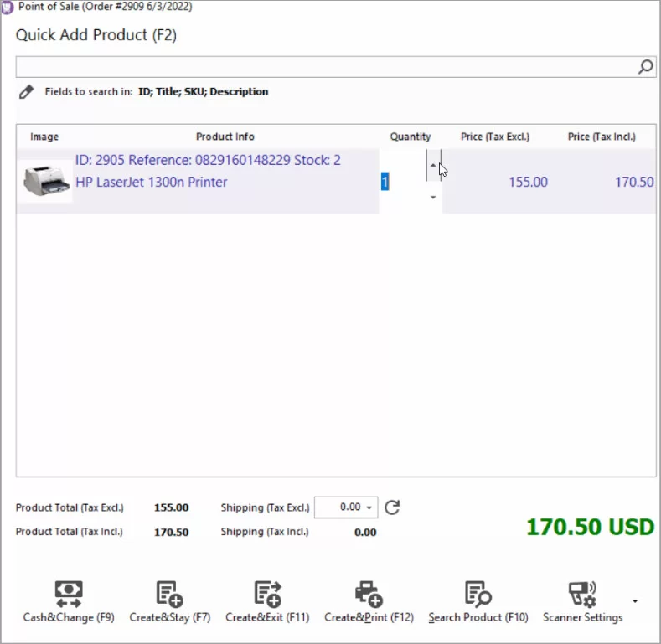Image resolution: width=661 pixels, height=644 pixels.
Task: Expand the toolbar overflow arrow
Action: pos(635,601)
